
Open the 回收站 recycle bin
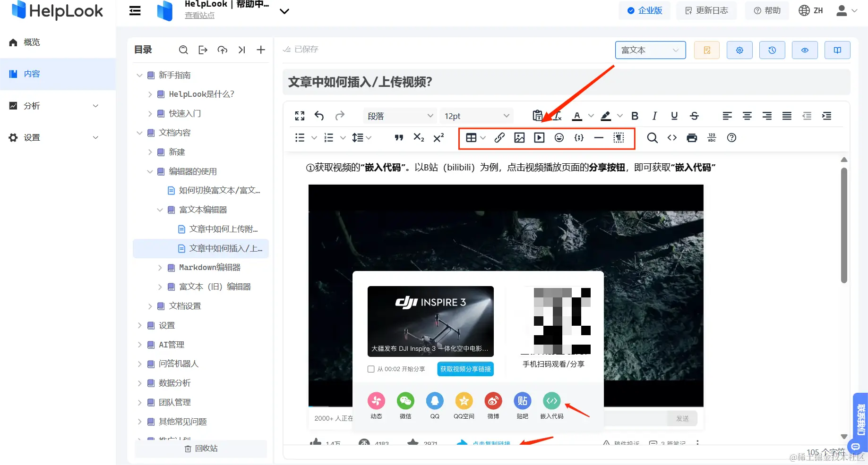tap(201, 448)
